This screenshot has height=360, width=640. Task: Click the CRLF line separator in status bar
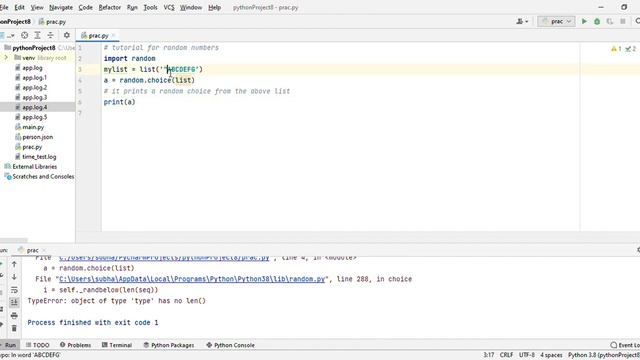[506, 355]
